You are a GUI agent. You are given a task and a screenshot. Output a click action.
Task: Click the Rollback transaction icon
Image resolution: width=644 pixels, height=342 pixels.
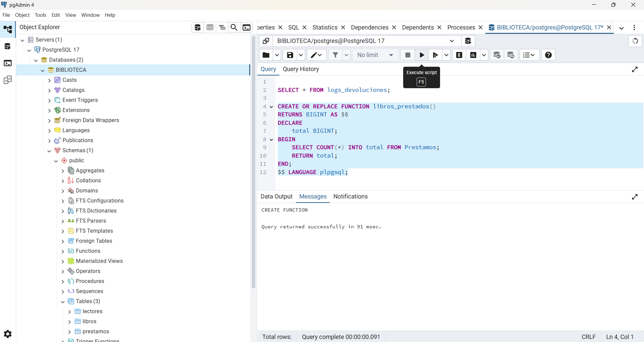pos(511,55)
